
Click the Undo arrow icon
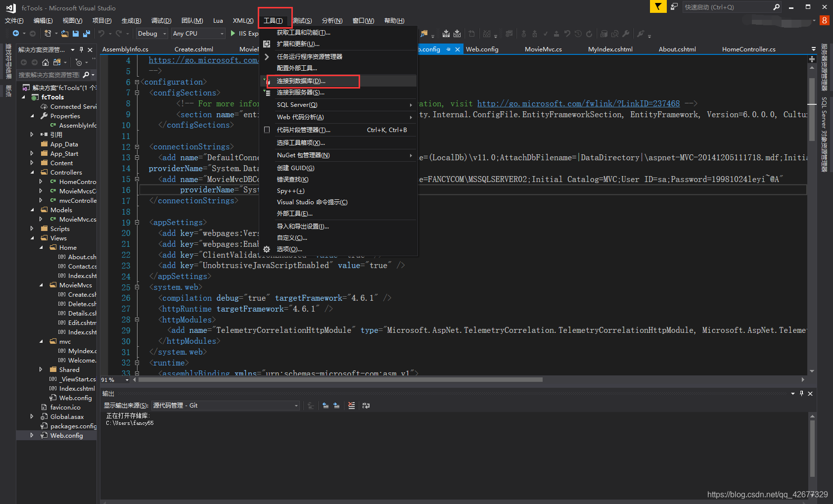tap(101, 33)
